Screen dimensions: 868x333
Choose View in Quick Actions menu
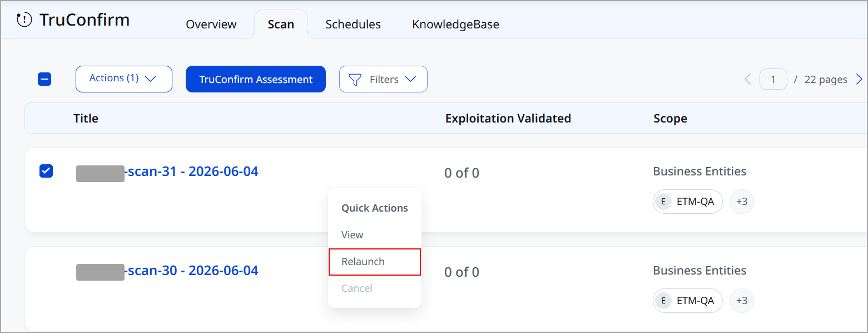click(x=375, y=235)
